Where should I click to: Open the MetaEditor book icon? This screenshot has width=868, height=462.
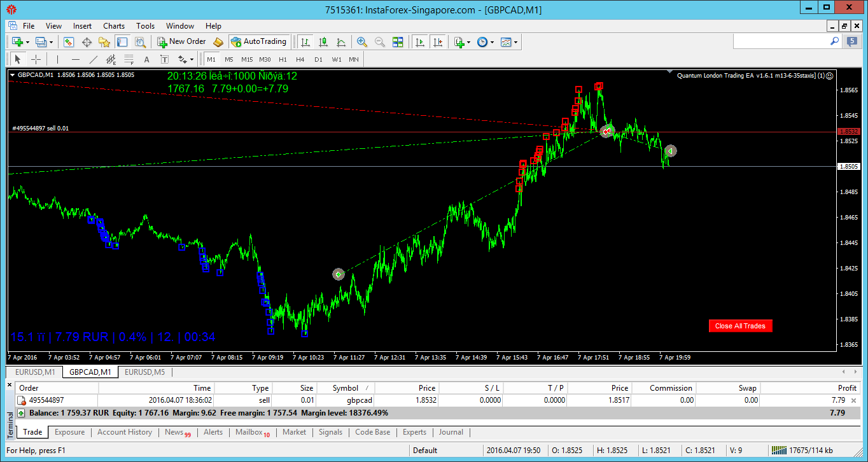pos(218,42)
